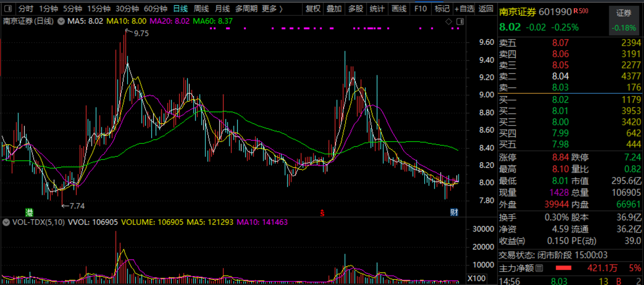The width and height of the screenshot is (644, 285).
Task: Toggle the right info panel icon
Action: point(460,21)
